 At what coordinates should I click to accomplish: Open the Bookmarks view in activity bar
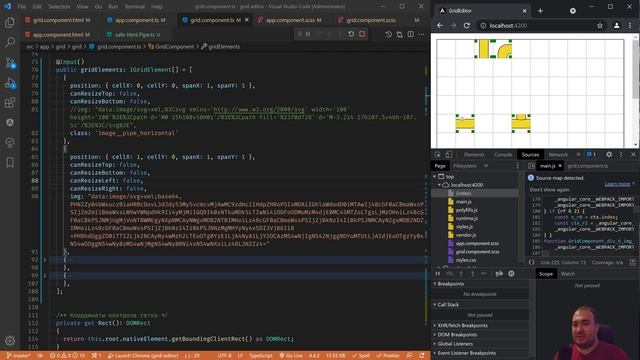pos(10,162)
